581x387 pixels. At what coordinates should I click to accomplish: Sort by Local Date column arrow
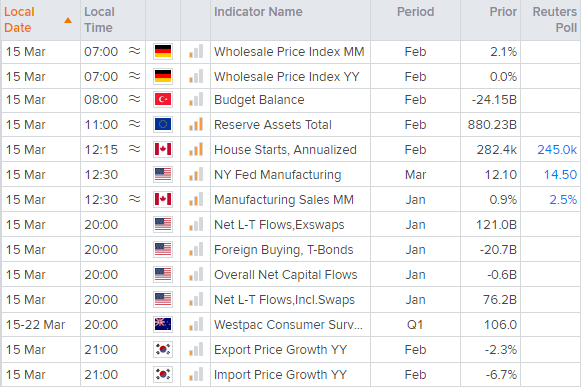(68, 20)
